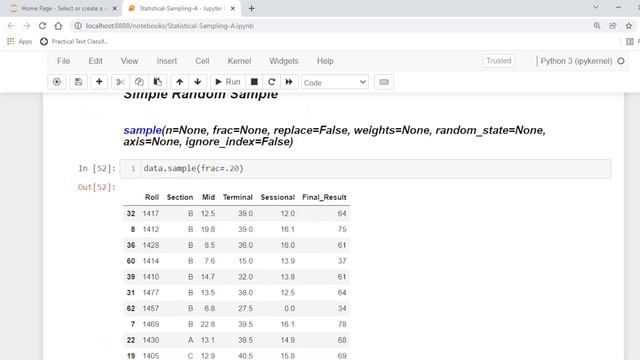The image size is (640, 360).
Task: Open the command palette keyboard icon
Action: [384, 82]
